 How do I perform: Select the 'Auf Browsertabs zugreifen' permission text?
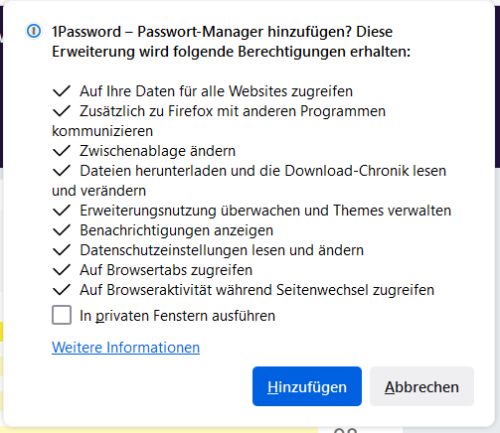coord(166,270)
